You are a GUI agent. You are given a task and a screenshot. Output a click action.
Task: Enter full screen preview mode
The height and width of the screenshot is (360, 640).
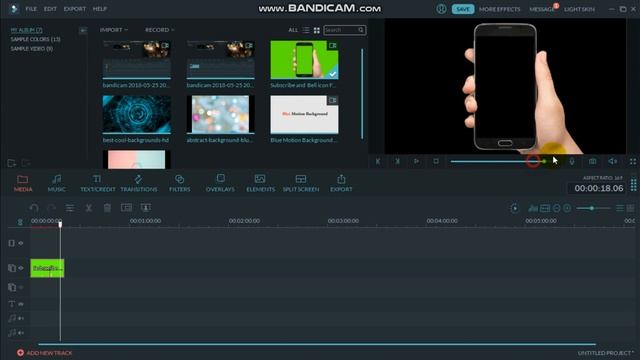633,162
